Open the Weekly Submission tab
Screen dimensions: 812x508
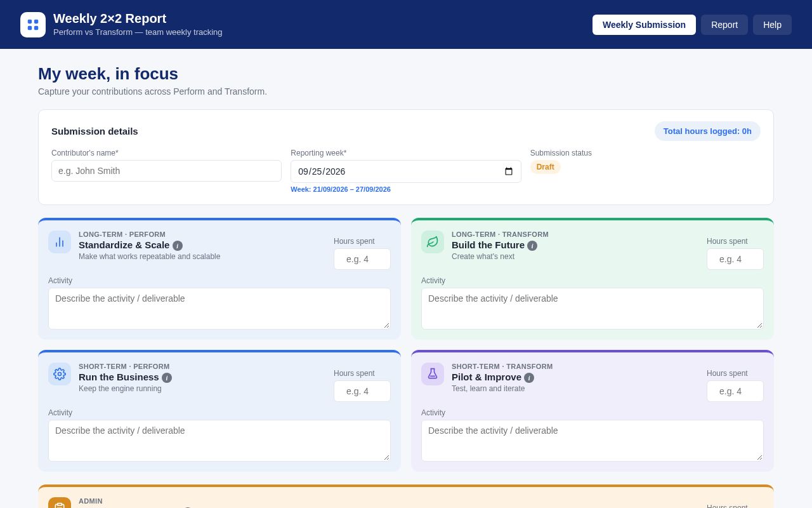[644, 25]
